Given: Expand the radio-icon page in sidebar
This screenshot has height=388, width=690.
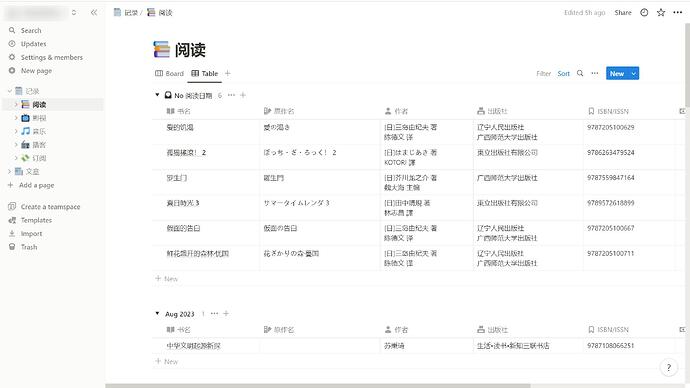Looking at the screenshot, I should (16, 145).
